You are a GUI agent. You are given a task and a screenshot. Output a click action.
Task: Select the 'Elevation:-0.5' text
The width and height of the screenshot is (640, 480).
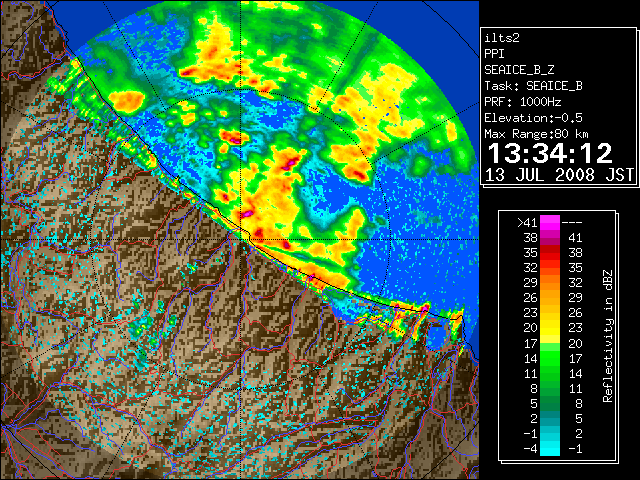coord(533,118)
